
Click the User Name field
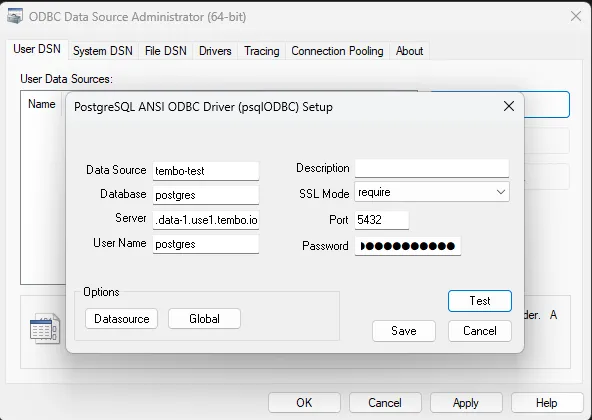[x=206, y=244]
